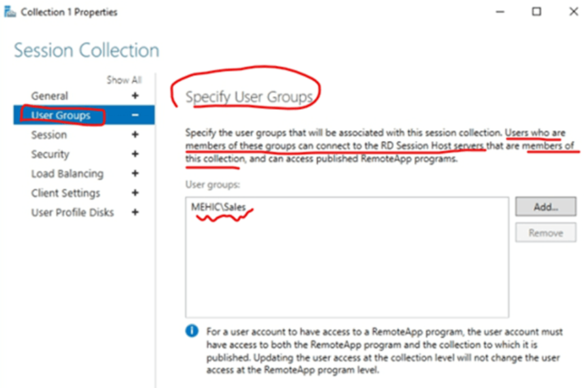Expand Session with its plus icon
Viewport: 588px width, 388px height.
136,134
